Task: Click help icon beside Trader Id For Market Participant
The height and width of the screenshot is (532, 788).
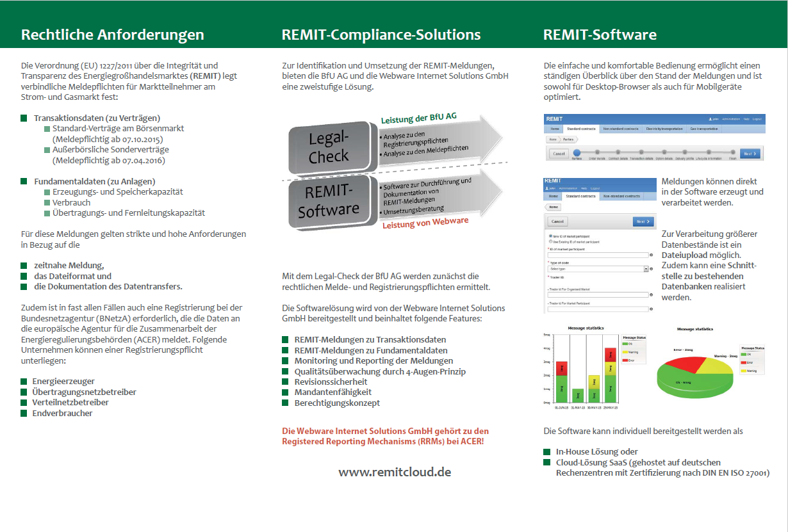Action: pyautogui.click(x=651, y=309)
